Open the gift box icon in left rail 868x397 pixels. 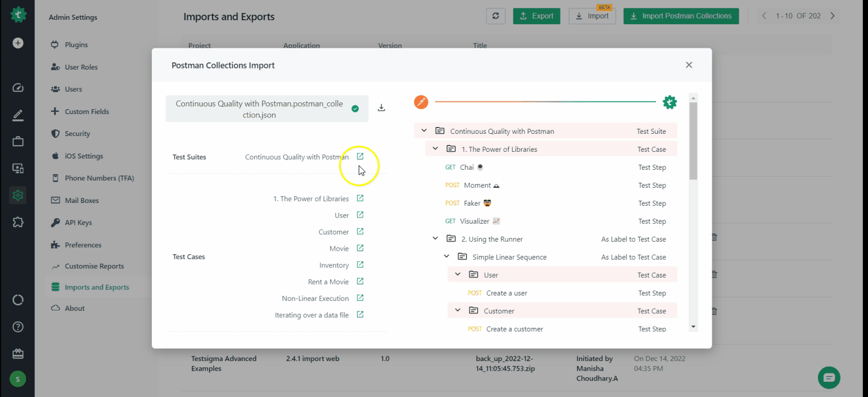coord(18,354)
